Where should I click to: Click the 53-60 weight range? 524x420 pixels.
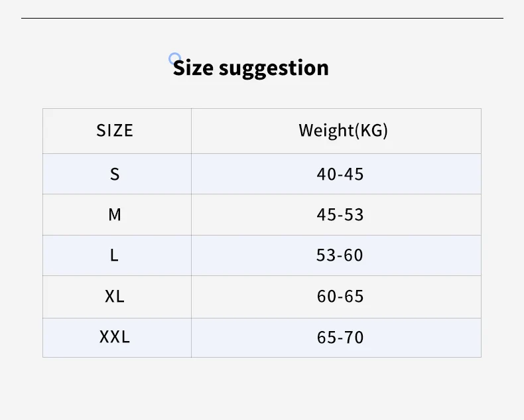coord(340,255)
